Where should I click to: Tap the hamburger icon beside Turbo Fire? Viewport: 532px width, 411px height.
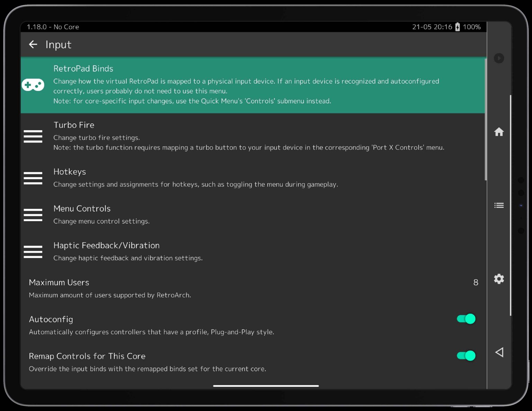coord(33,136)
